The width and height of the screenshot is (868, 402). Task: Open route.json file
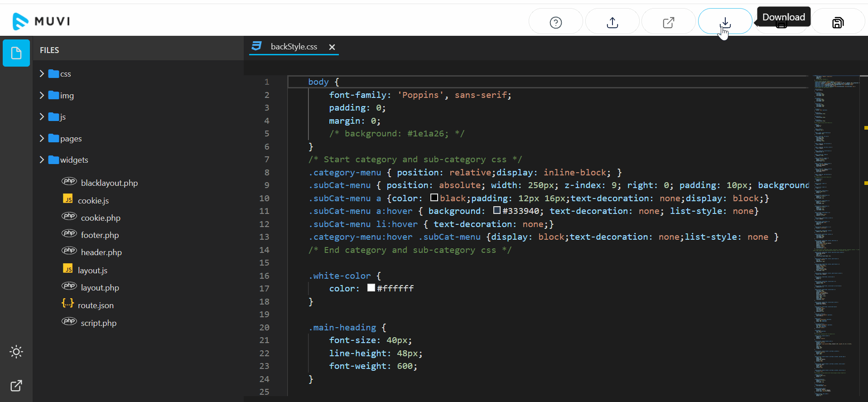(95, 305)
